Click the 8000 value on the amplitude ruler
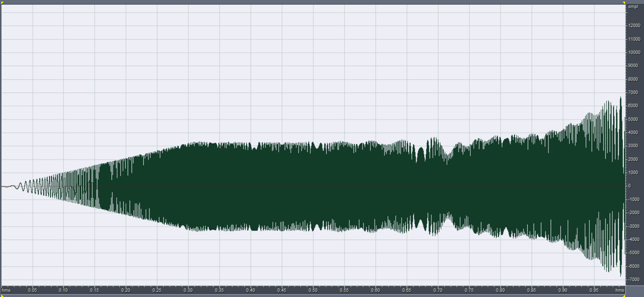 [633, 79]
